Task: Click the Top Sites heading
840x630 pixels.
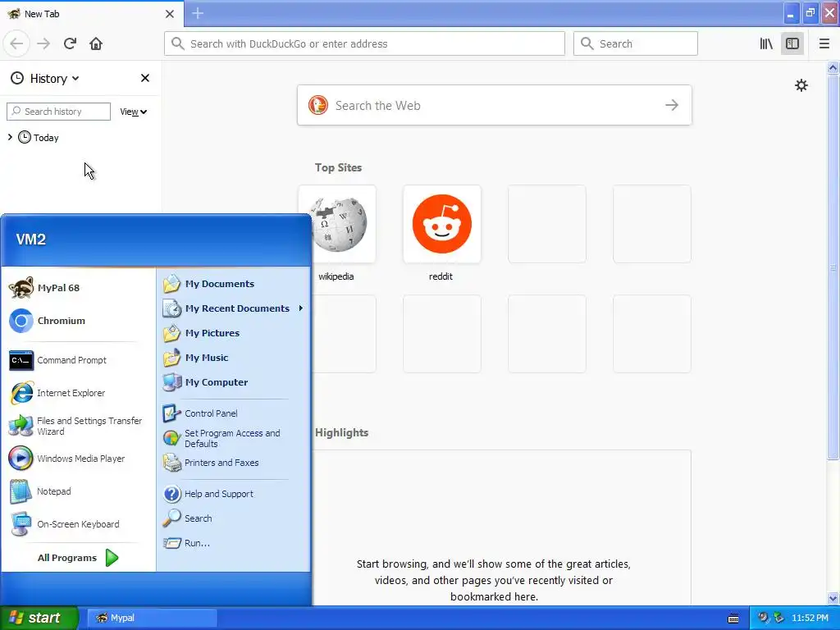Action: pos(338,167)
